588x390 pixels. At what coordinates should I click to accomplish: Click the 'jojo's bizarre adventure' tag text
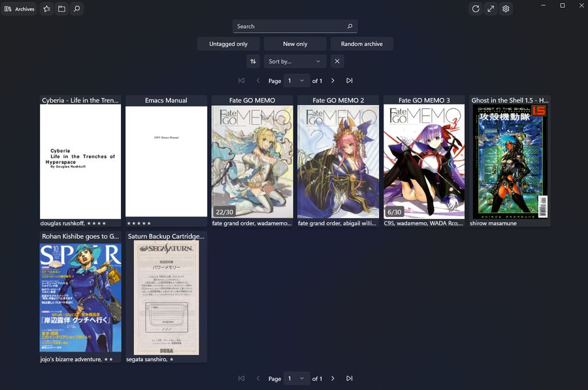tap(71, 359)
